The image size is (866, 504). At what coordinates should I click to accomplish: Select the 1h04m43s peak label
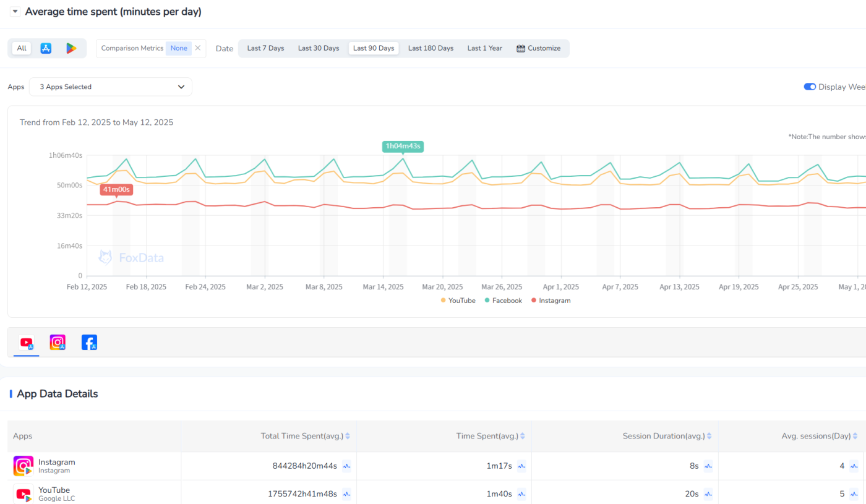[x=403, y=146]
